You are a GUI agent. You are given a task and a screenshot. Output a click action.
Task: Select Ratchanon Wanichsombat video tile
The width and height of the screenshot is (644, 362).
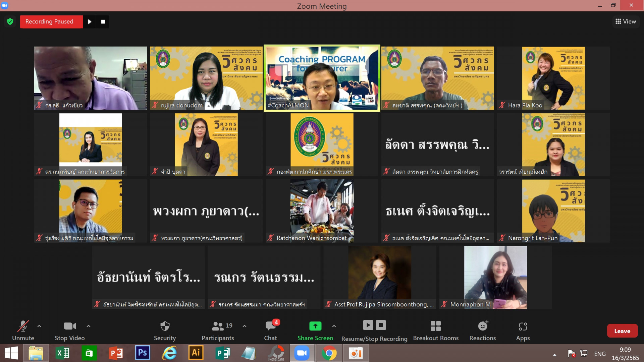point(322,211)
